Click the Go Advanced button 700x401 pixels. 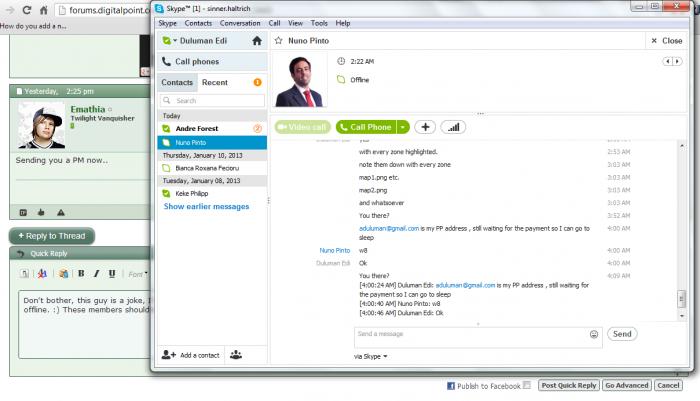click(x=627, y=385)
